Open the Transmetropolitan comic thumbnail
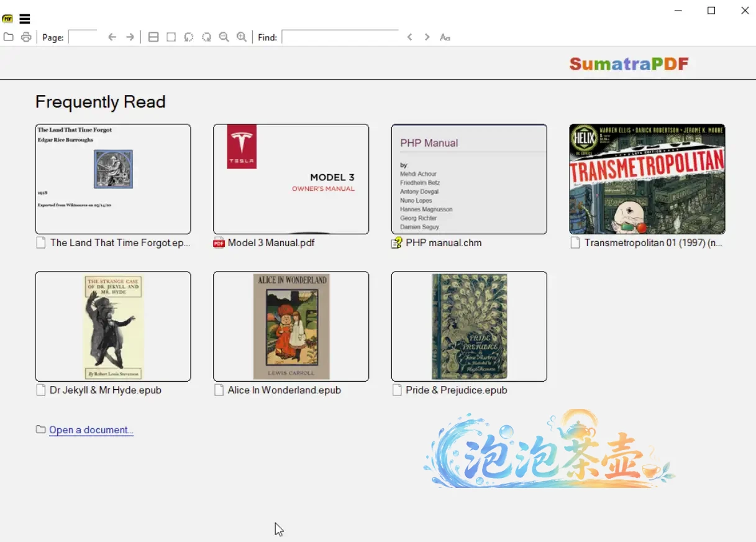The image size is (756, 542). (x=647, y=179)
